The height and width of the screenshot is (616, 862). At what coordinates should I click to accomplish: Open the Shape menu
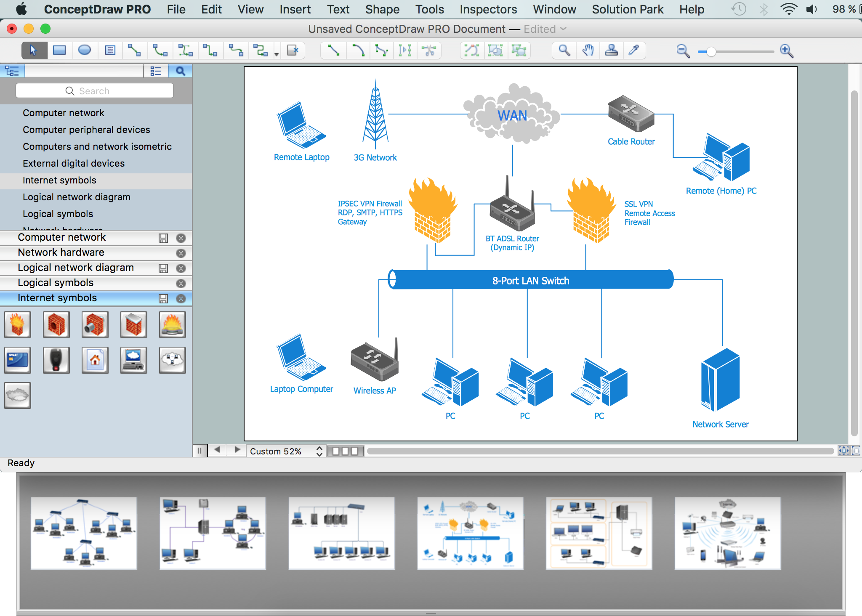382,9
